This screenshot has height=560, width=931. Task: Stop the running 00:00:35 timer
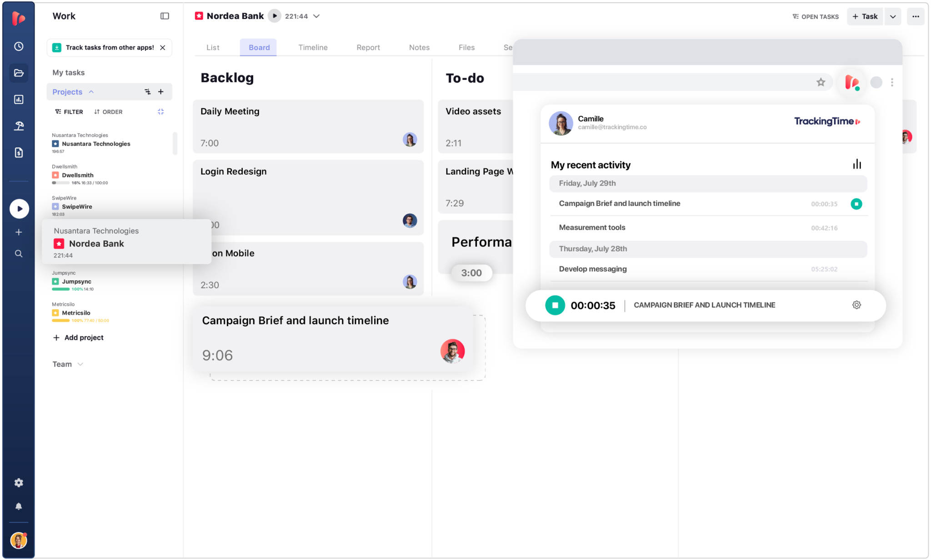pyautogui.click(x=555, y=305)
